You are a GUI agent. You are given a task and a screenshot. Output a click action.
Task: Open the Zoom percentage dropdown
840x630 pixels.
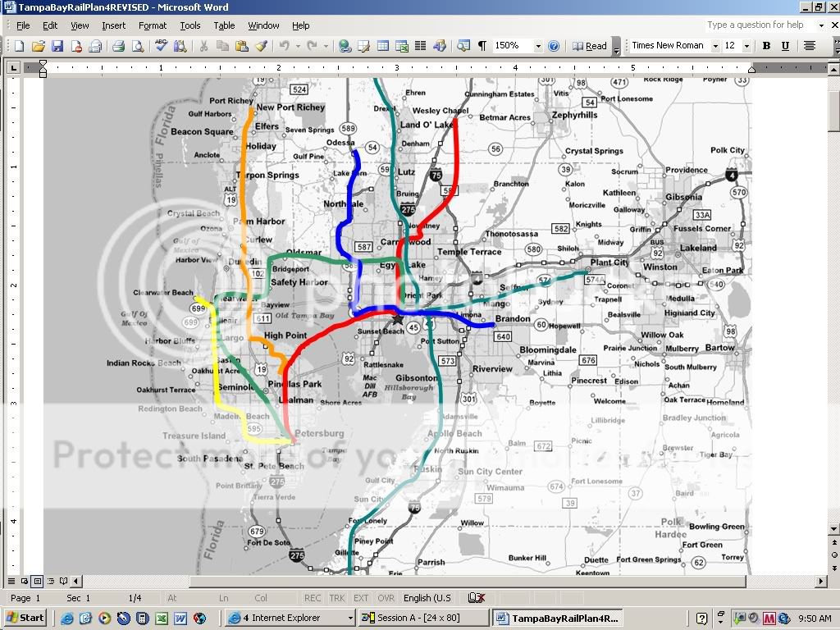pos(537,46)
